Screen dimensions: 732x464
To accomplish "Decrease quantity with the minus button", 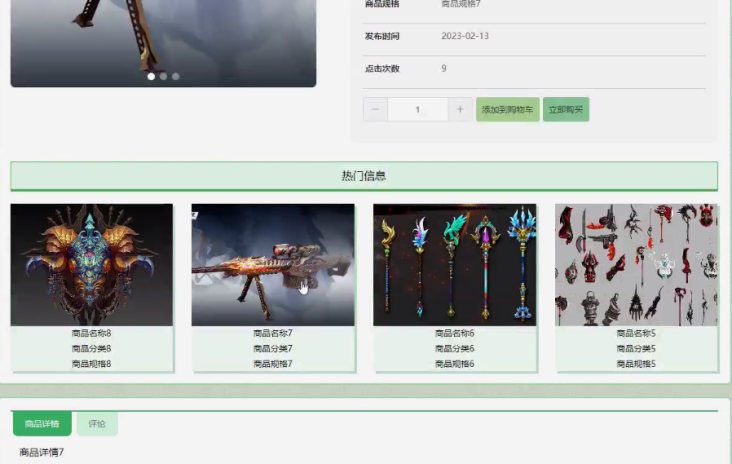I will (375, 110).
